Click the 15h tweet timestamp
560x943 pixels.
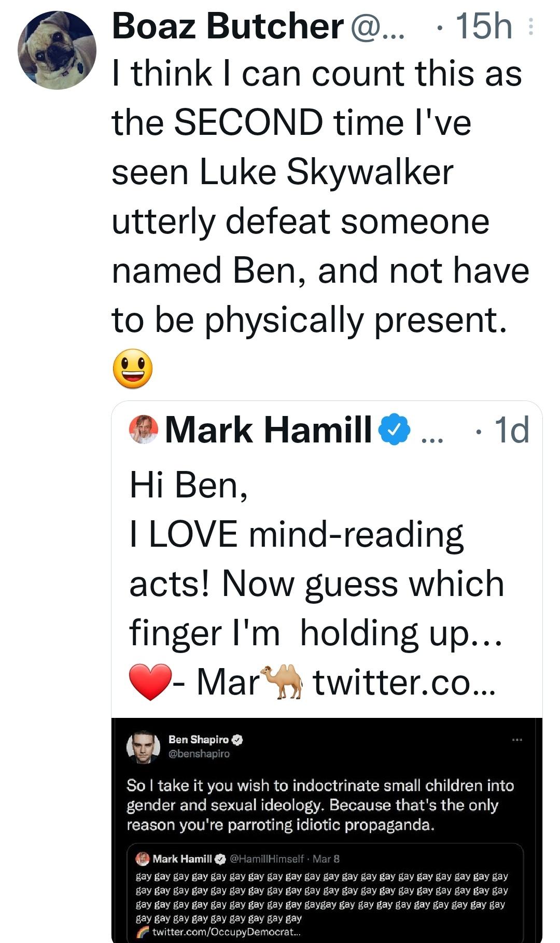pyautogui.click(x=483, y=26)
